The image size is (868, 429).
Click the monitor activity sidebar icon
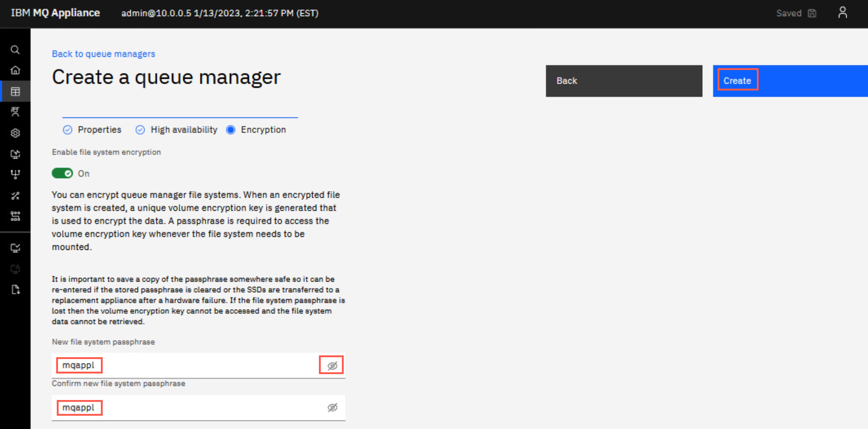[x=15, y=154]
